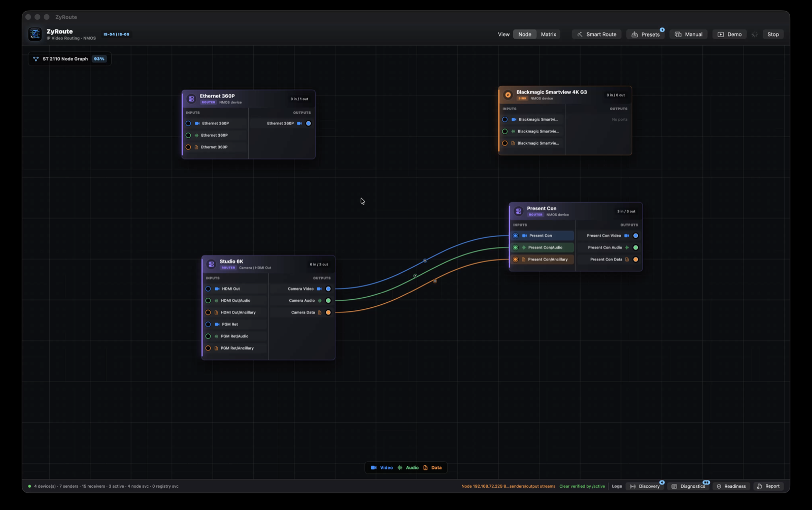
Task: Open the Report
Action: click(x=768, y=486)
